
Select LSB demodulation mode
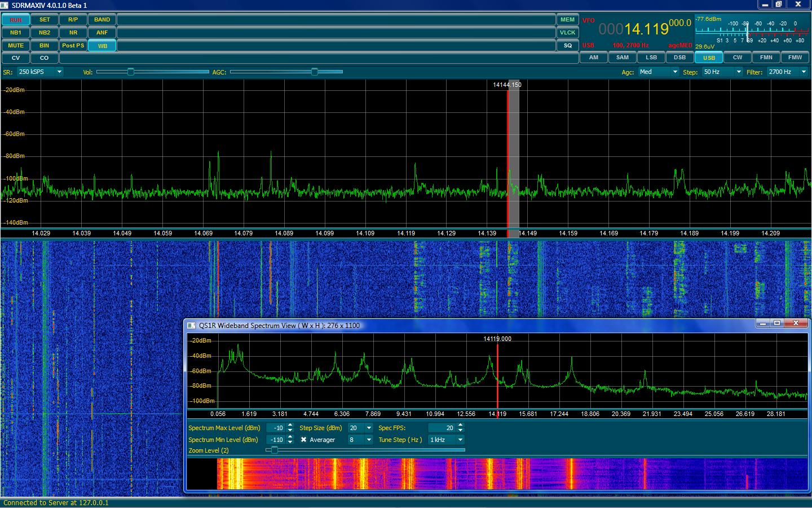click(651, 58)
